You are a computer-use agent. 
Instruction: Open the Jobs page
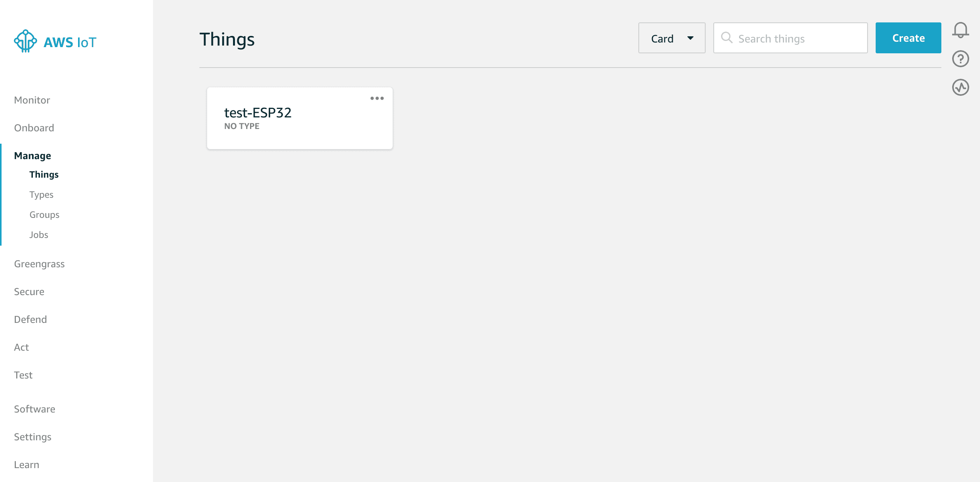38,234
